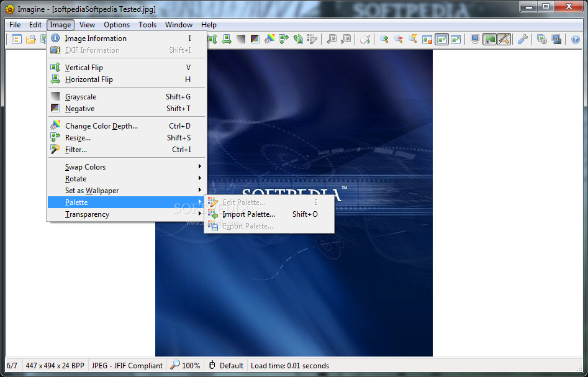Click the Negative toolbar icon
Screen dimensions: 588x377
pyautogui.click(x=255, y=39)
